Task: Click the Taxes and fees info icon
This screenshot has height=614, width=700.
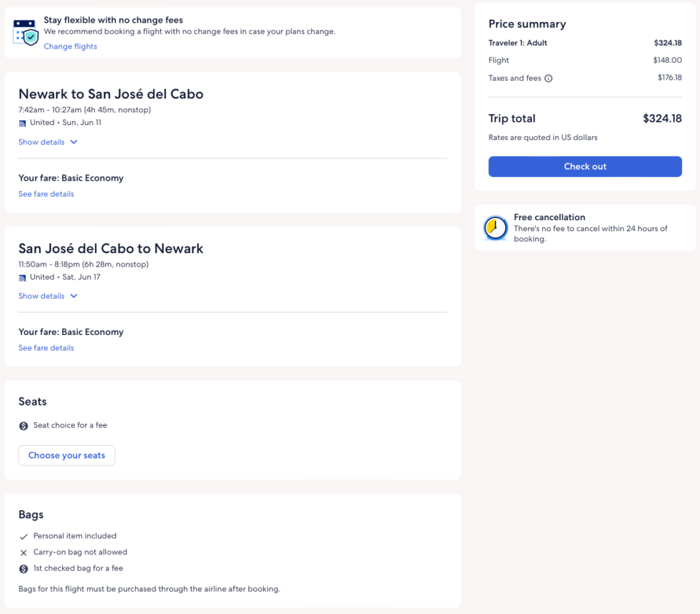Action: pos(548,79)
